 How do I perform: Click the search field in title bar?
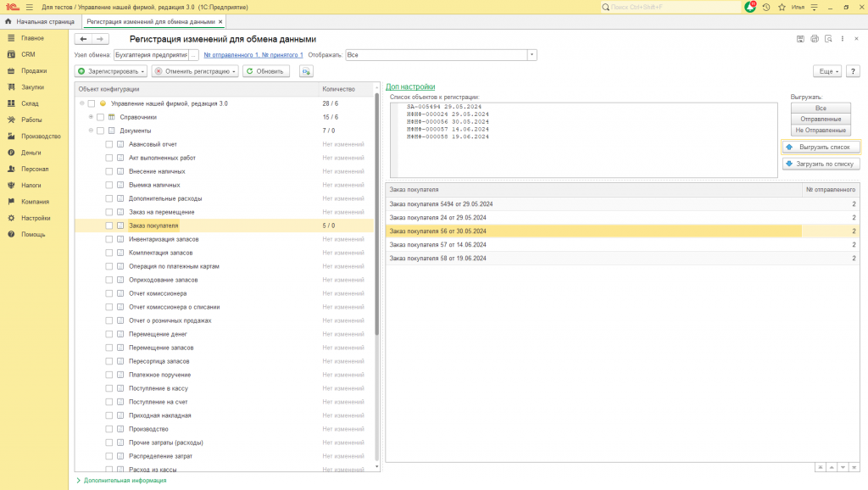pos(670,7)
